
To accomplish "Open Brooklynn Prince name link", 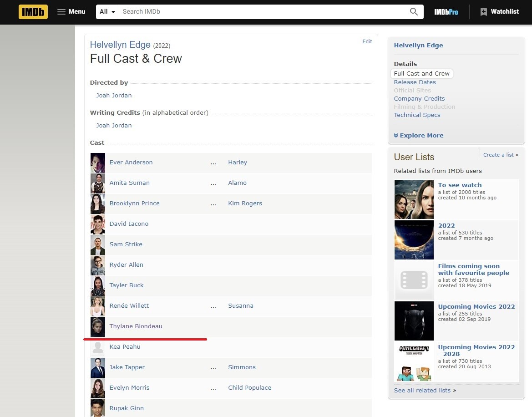I will pos(134,203).
